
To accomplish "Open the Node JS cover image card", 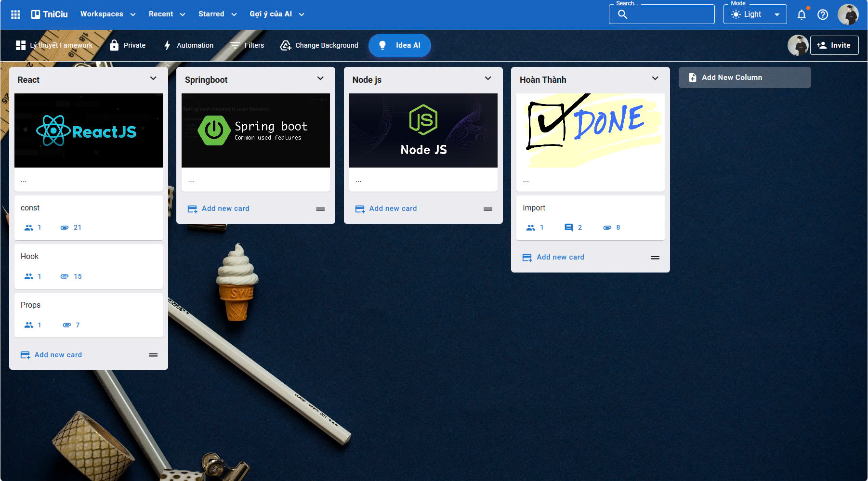I will (x=423, y=143).
